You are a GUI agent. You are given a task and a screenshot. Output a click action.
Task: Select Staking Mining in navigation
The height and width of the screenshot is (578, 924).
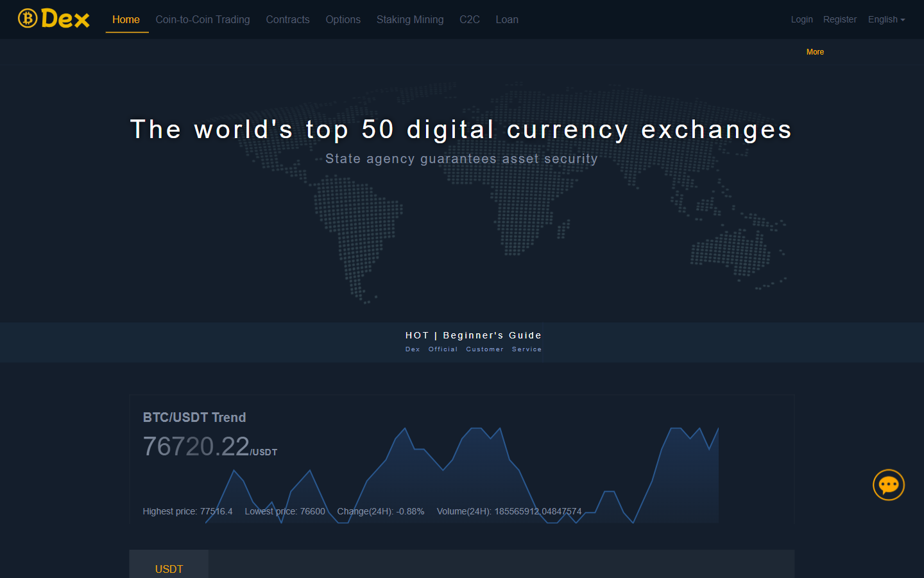click(x=410, y=19)
